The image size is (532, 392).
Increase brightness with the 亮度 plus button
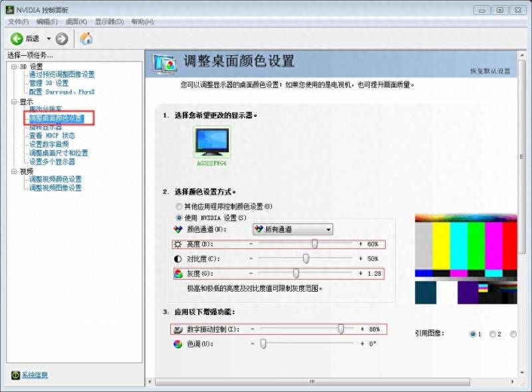click(360, 244)
